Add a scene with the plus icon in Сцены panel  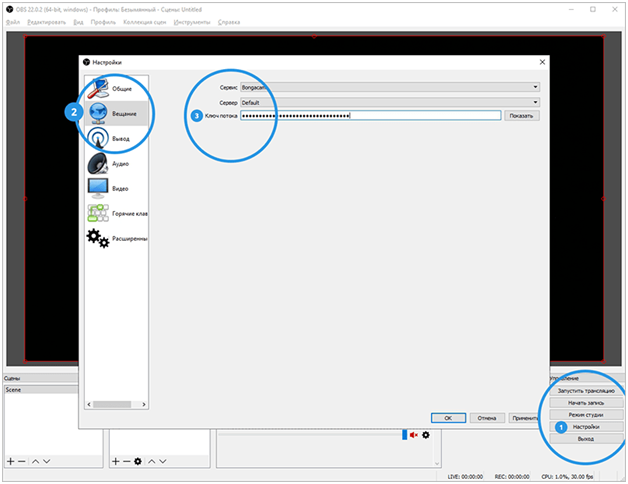coord(10,461)
